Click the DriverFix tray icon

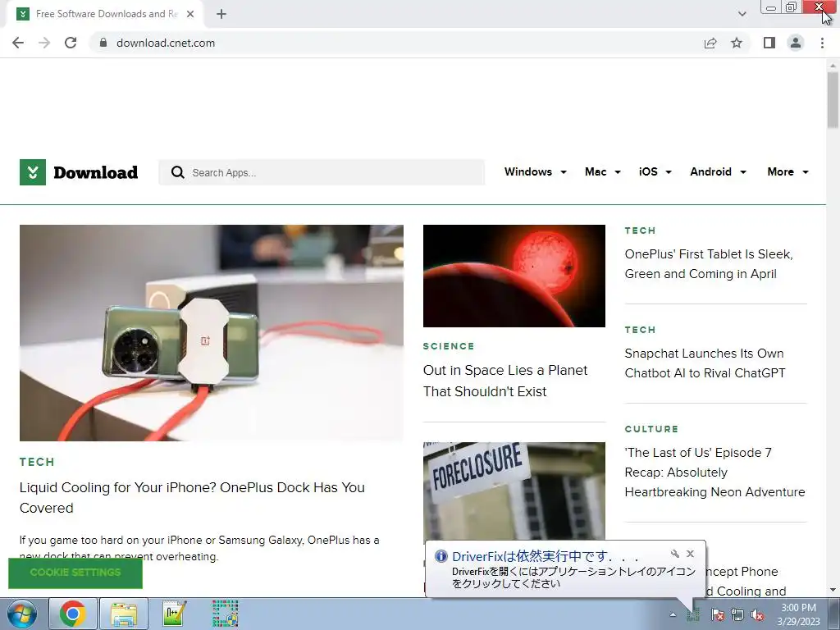pyautogui.click(x=694, y=614)
